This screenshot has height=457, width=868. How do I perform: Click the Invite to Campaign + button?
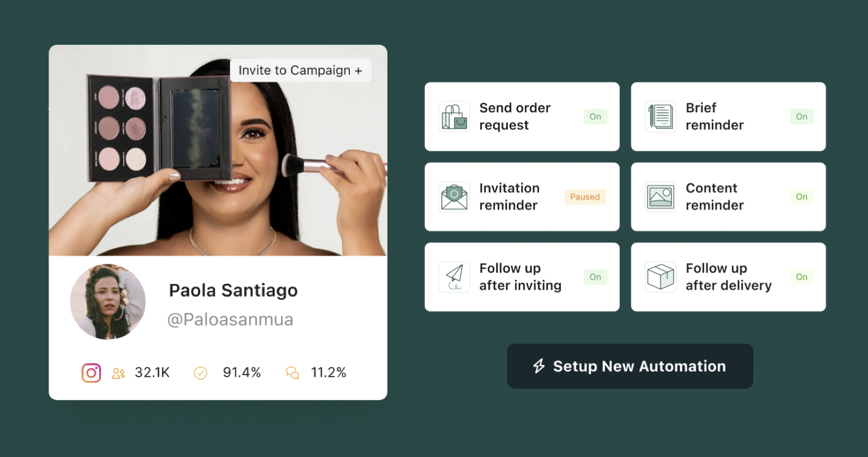(301, 71)
